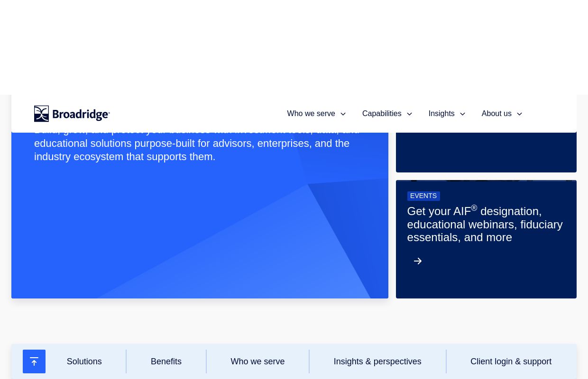The height and width of the screenshot is (379, 588).
Task: Expand the About us chevron
Action: pos(519,114)
